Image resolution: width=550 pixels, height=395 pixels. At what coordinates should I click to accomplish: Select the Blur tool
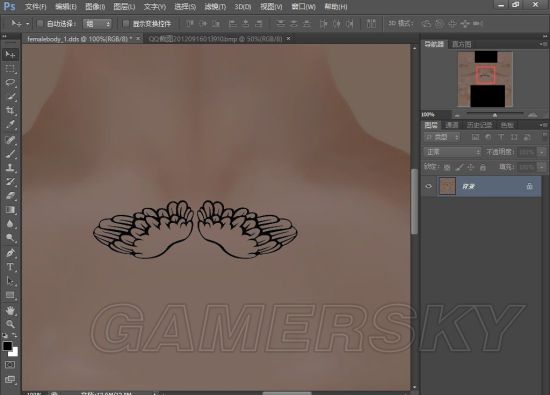point(10,224)
